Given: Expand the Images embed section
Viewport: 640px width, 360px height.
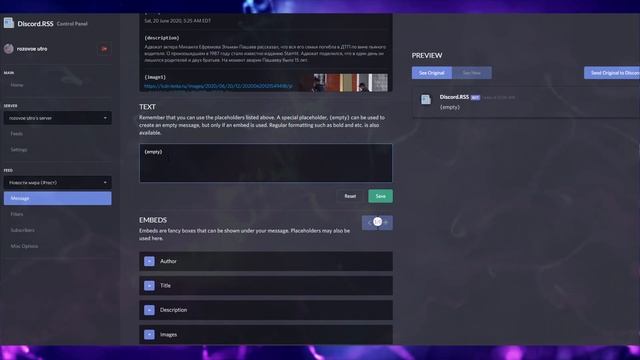Looking at the screenshot, I should pos(266,334).
